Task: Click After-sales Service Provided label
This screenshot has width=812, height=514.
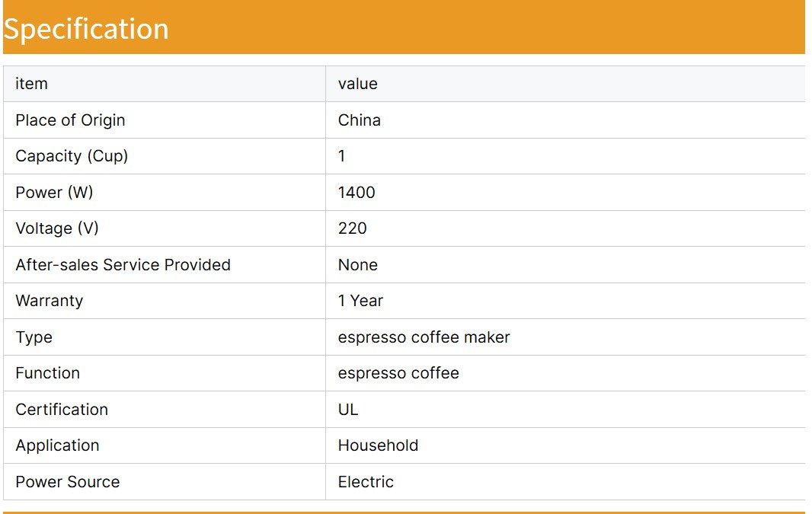Action: pos(123,265)
